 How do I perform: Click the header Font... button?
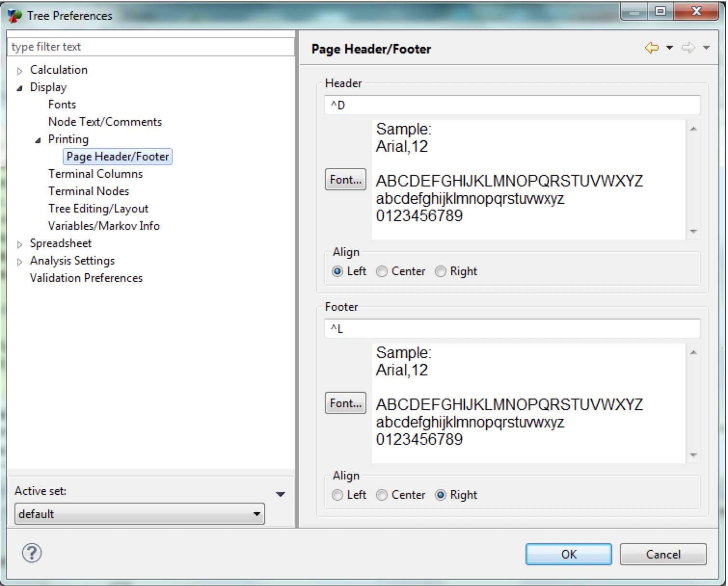(x=345, y=180)
